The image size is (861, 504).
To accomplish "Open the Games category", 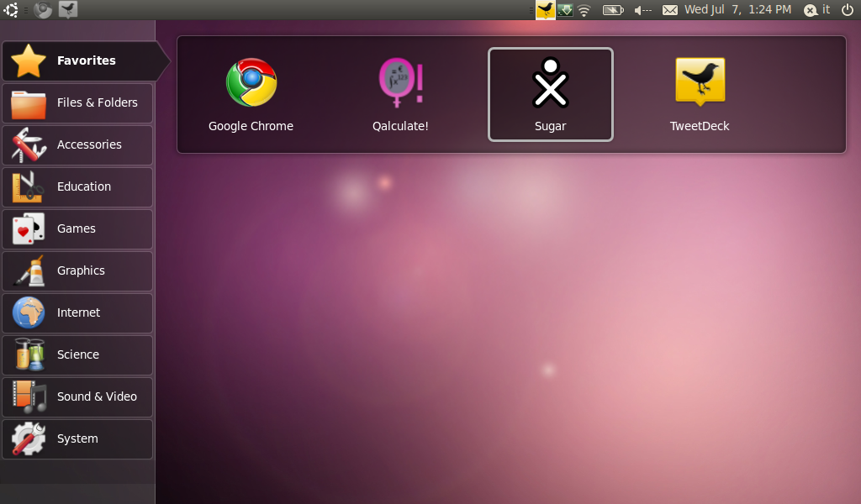I will pos(77,229).
